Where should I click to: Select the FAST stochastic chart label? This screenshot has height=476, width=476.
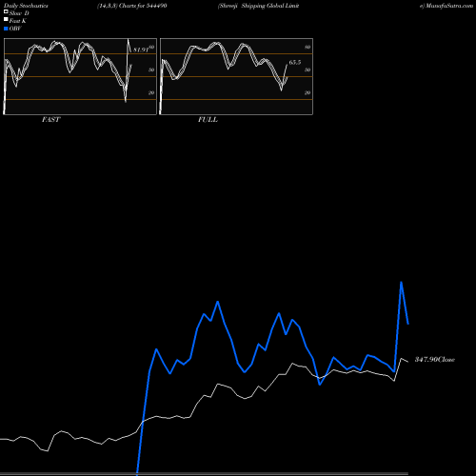tap(50, 119)
